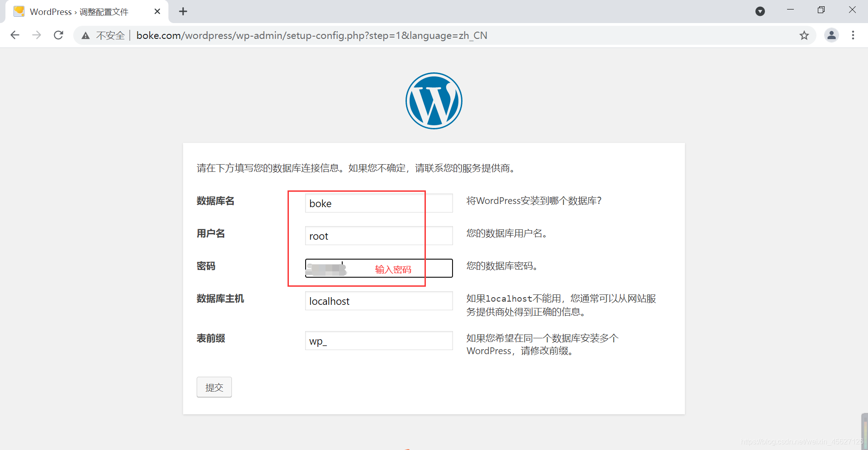The image size is (868, 450).
Task: Click the browser Forward arrow
Action: pos(37,35)
